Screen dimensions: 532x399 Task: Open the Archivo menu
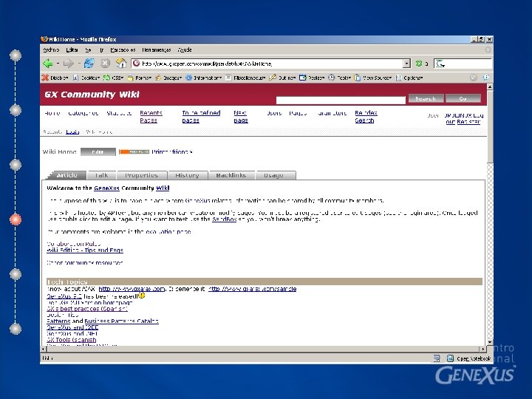(51, 50)
